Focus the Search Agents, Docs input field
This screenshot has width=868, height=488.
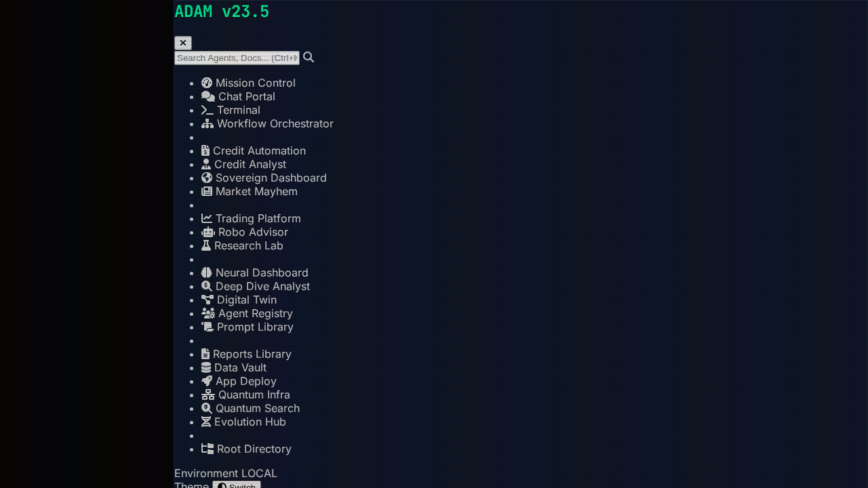237,58
